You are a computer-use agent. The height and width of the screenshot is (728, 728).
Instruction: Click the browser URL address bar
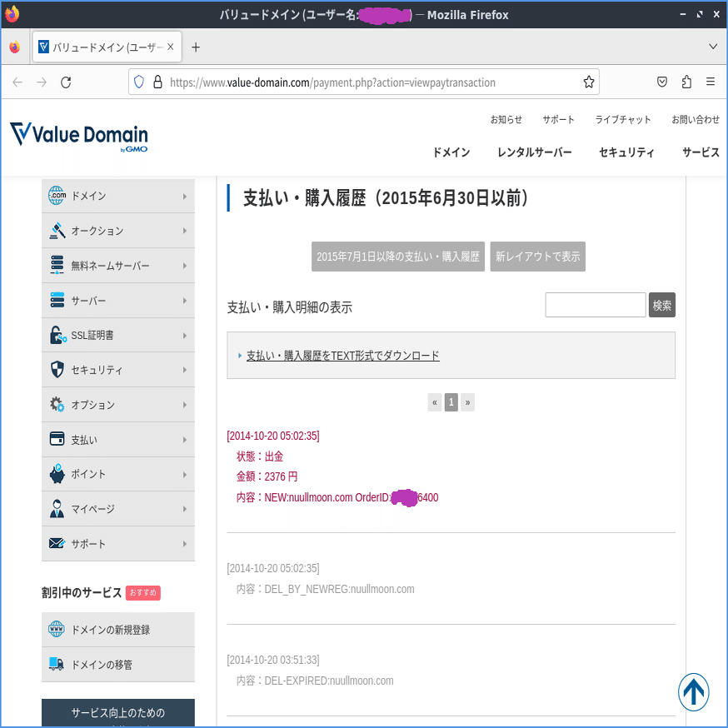pos(363,82)
